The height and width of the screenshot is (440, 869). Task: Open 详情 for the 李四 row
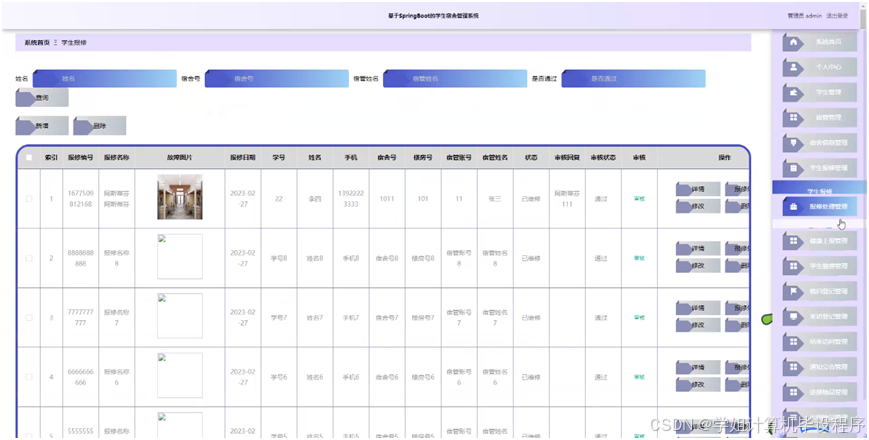pos(698,189)
